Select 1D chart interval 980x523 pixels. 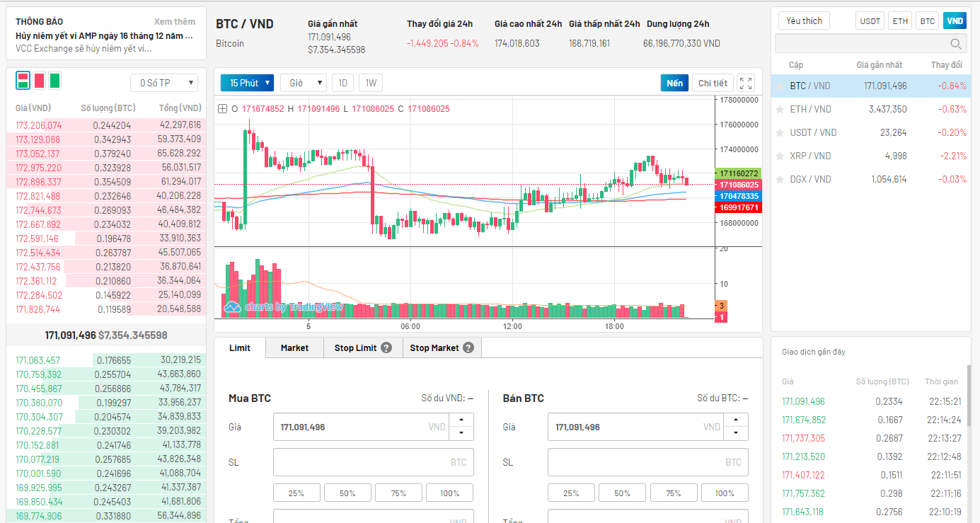click(x=343, y=83)
